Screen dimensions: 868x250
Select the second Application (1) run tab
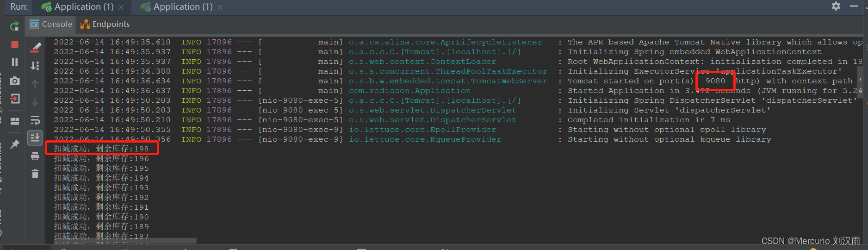183,7
